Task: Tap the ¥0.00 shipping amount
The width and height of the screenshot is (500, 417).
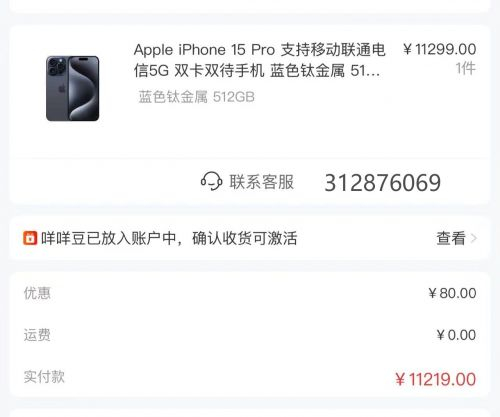Action: pos(456,335)
